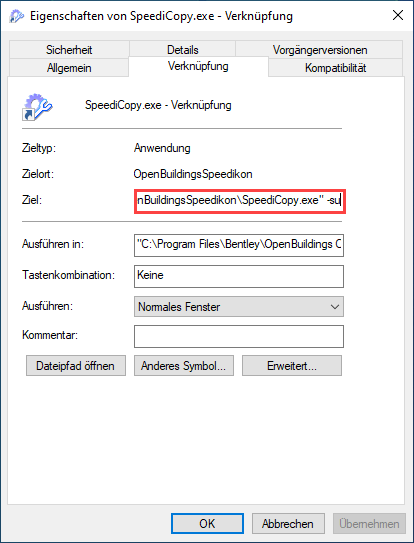Viewport: 414px width, 543px height.
Task: Click into the Ziel target field
Action: (x=240, y=201)
